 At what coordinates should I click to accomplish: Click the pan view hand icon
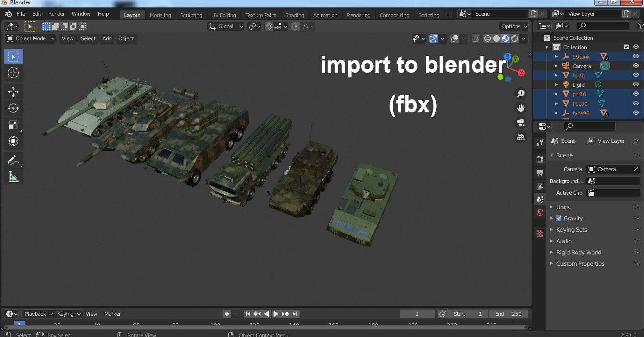[x=521, y=108]
